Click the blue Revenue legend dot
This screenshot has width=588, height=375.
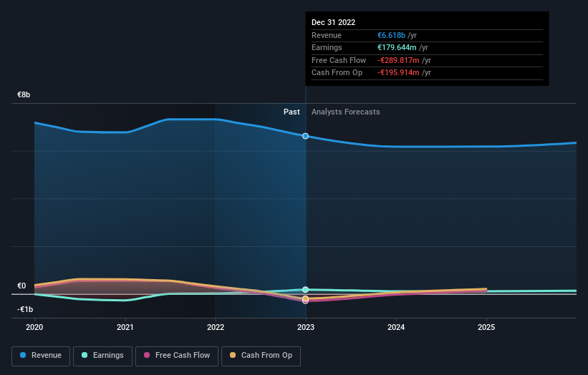pos(23,355)
